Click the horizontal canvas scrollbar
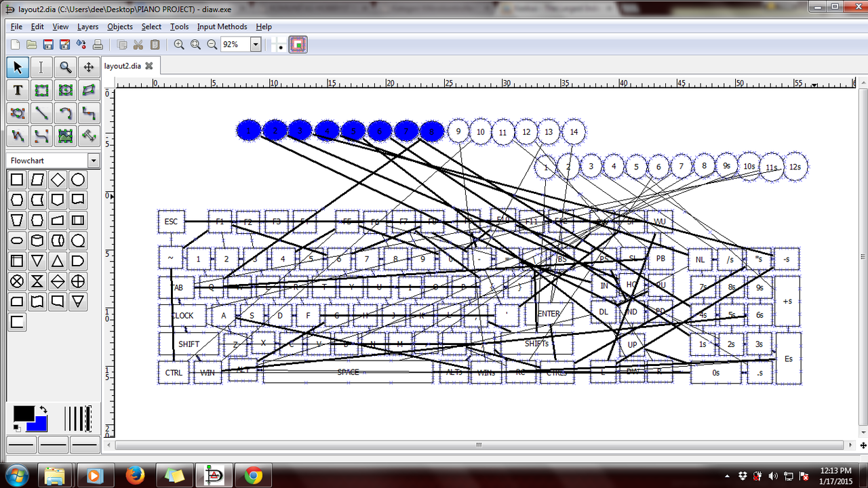 coord(479,445)
